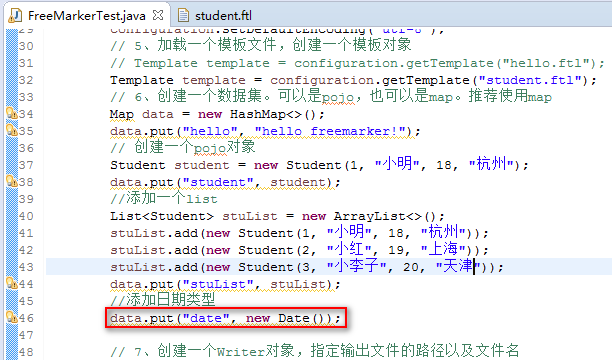
Task: Click List<Student> on line 40
Action: [162, 216]
